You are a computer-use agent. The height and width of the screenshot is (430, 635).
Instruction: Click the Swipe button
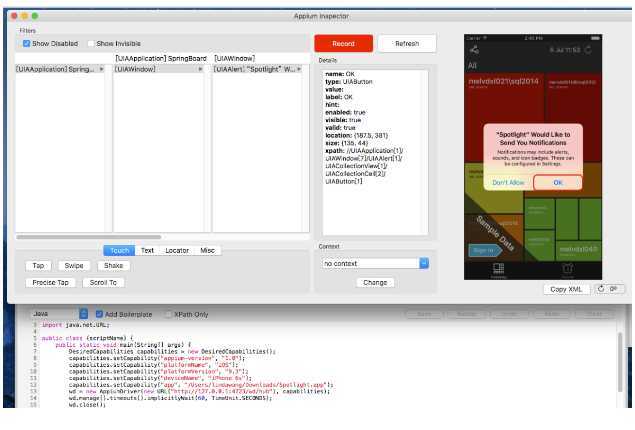(74, 266)
